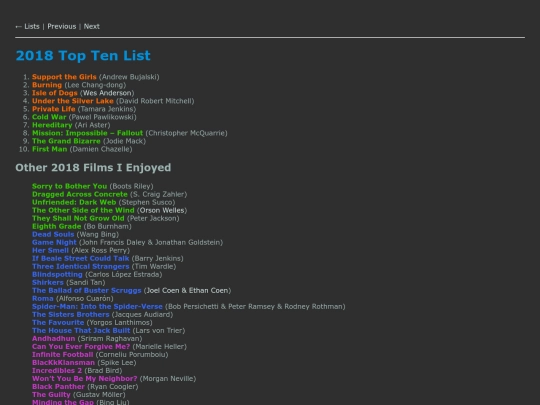The height and width of the screenshot is (405, 540).
Task: Open Can You Ever Forgive Me? link
Action: pos(81,347)
